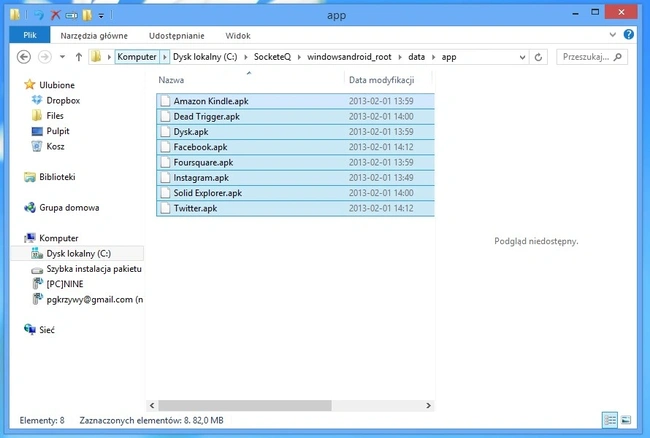Select the Solid Explorer.apk file
The height and width of the screenshot is (438, 650).
coord(295,193)
